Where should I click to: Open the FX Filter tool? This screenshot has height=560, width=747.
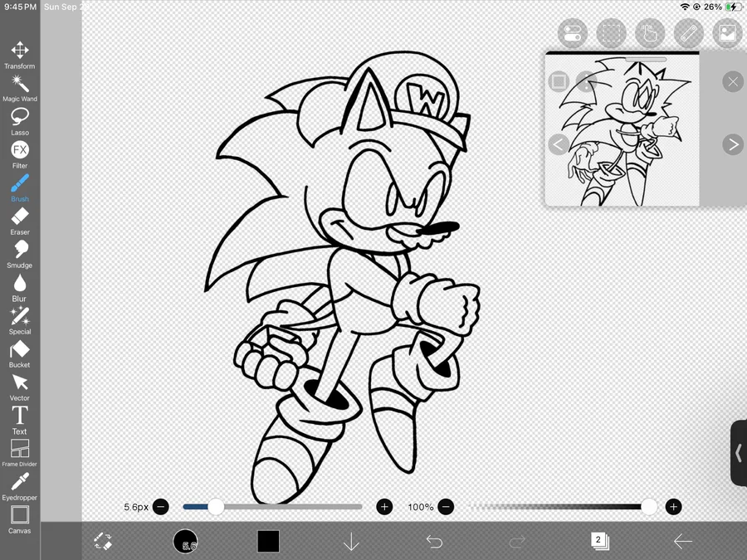click(20, 155)
